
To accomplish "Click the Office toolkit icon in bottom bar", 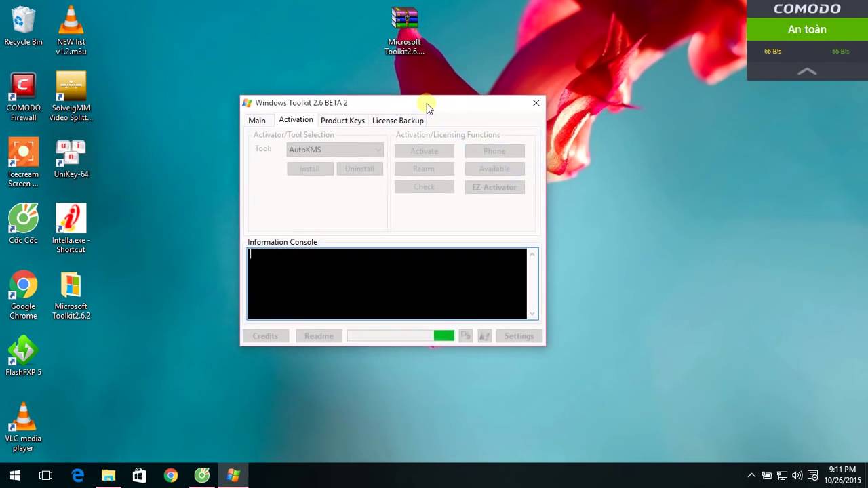I will (x=465, y=335).
